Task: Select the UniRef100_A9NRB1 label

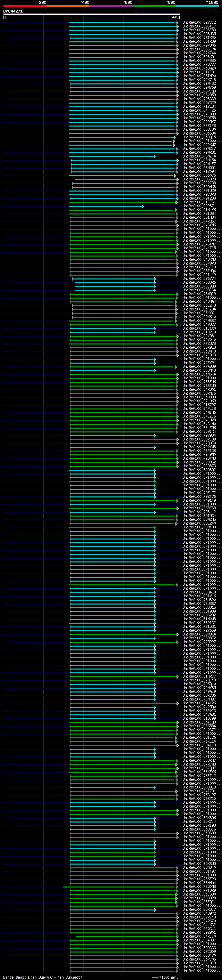Action: coord(199,153)
